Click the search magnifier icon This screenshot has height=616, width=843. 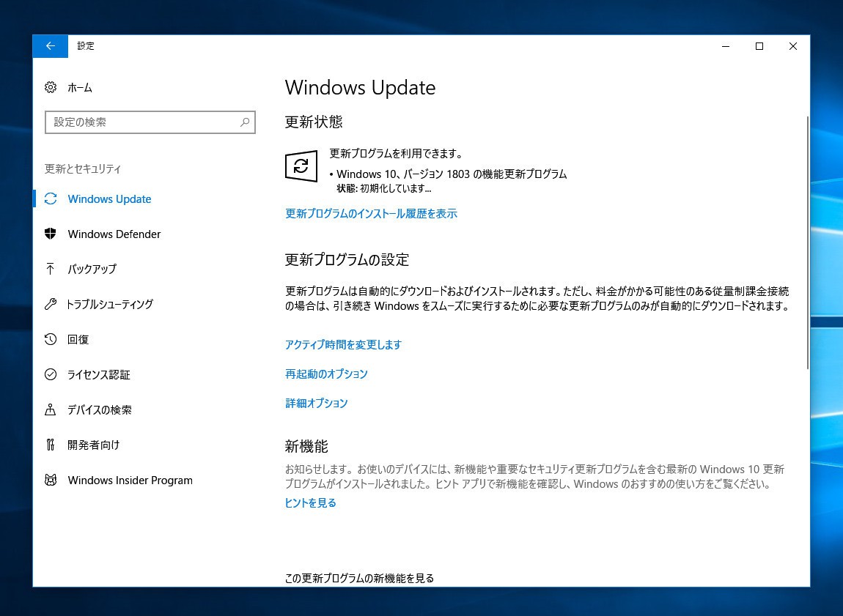(x=245, y=122)
